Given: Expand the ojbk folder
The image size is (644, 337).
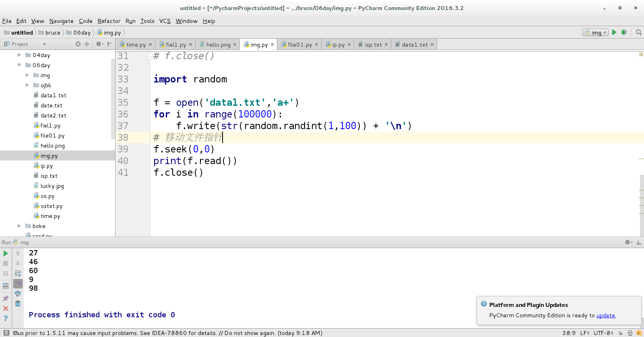Looking at the screenshot, I should [27, 85].
